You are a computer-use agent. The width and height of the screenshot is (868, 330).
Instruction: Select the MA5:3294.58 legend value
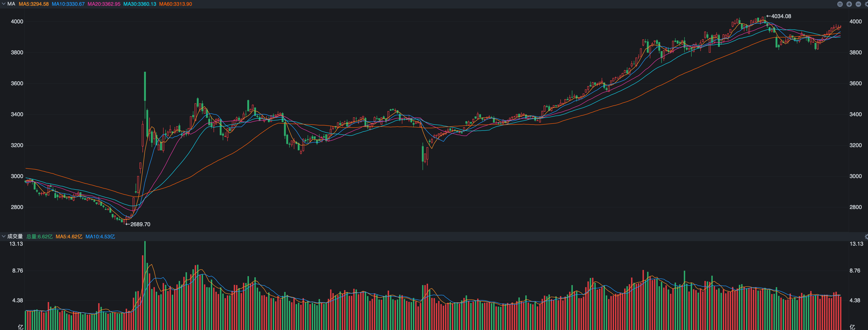pos(34,4)
